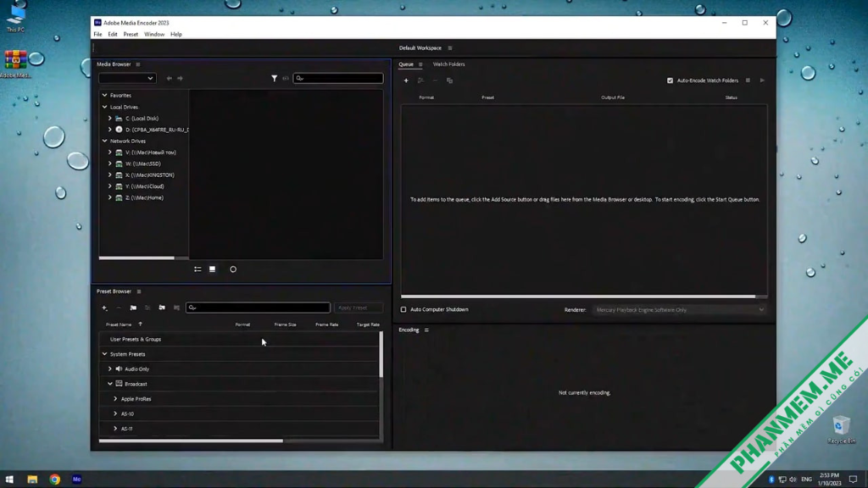
Task: Enable Auto Computer Shutdown checkbox
Action: tap(403, 309)
